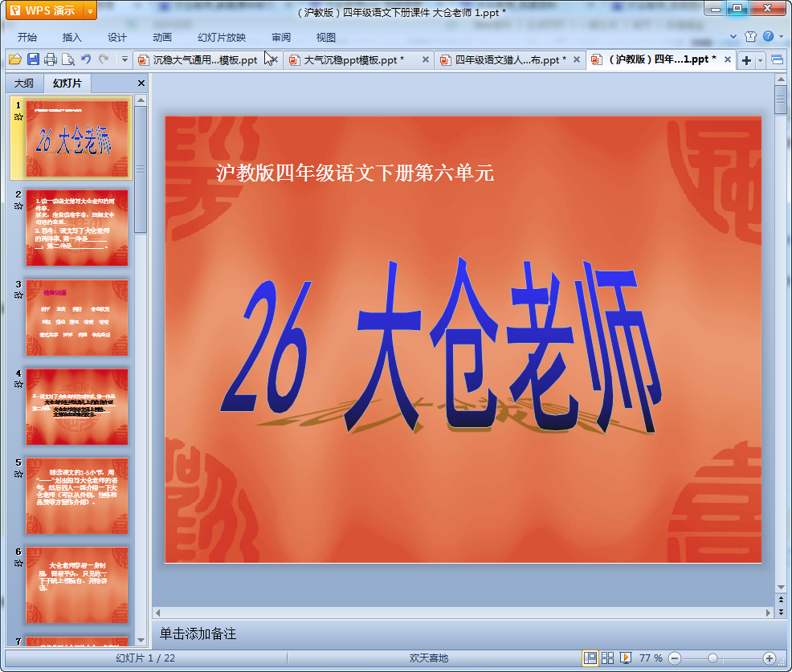792x672 pixels.
Task: Go to previous slide with the double-up arrow
Action: click(781, 599)
